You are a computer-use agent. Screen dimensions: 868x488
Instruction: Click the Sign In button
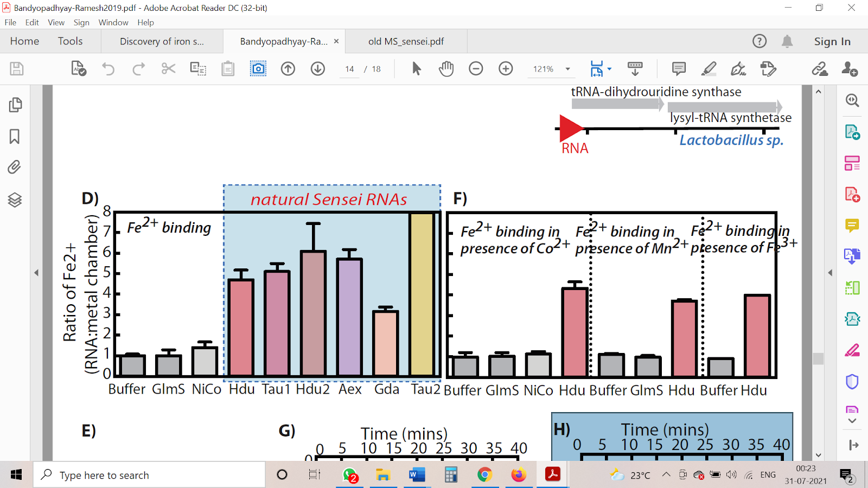click(x=832, y=41)
